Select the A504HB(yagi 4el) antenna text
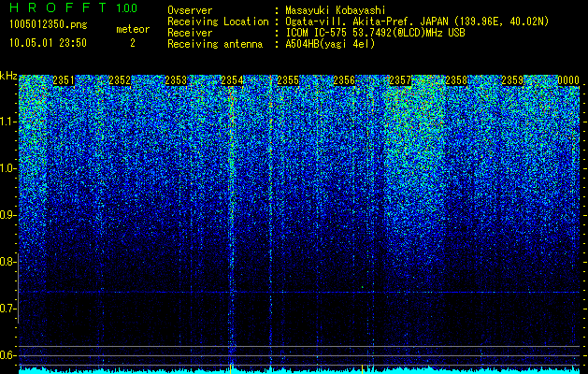 [330, 44]
